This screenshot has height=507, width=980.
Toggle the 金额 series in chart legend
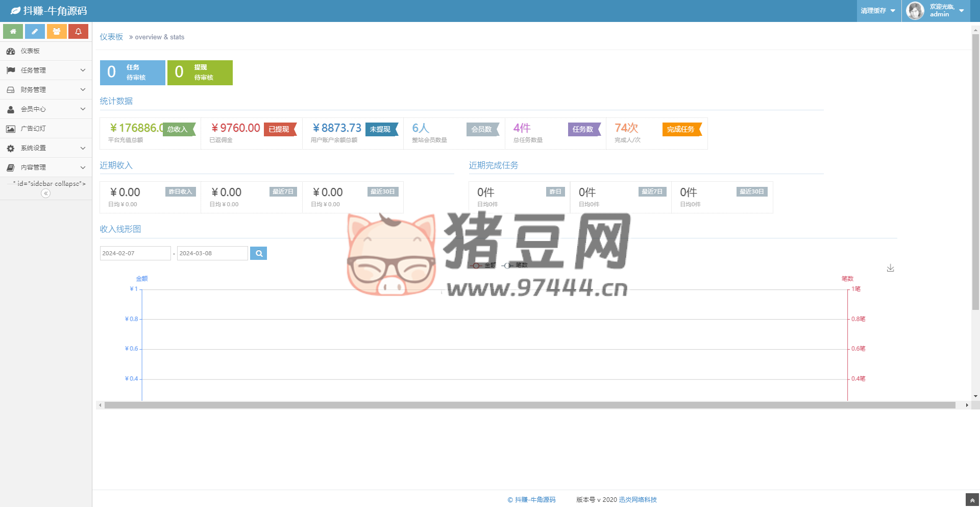click(483, 265)
